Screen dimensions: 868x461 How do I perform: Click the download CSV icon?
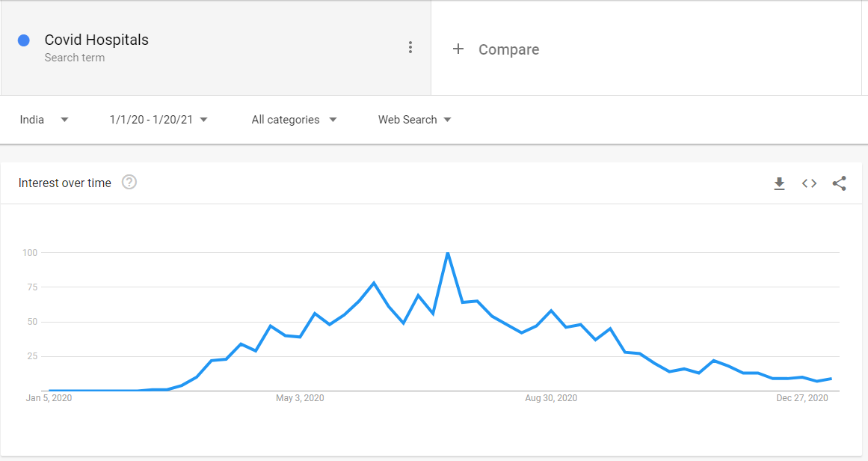(779, 183)
